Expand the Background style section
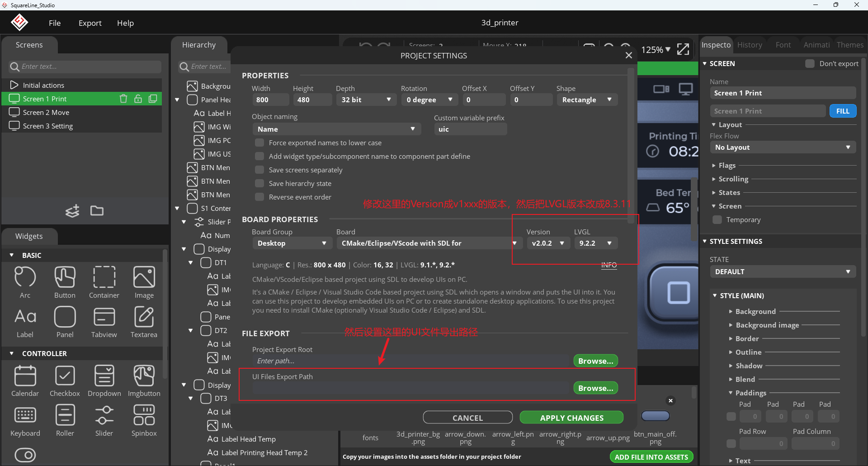The image size is (868, 466). [x=755, y=311]
